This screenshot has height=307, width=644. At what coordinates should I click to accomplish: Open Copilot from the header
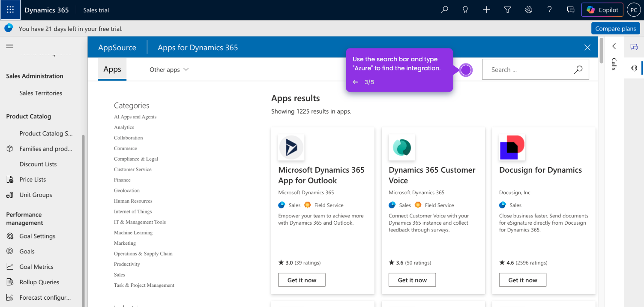pos(602,10)
